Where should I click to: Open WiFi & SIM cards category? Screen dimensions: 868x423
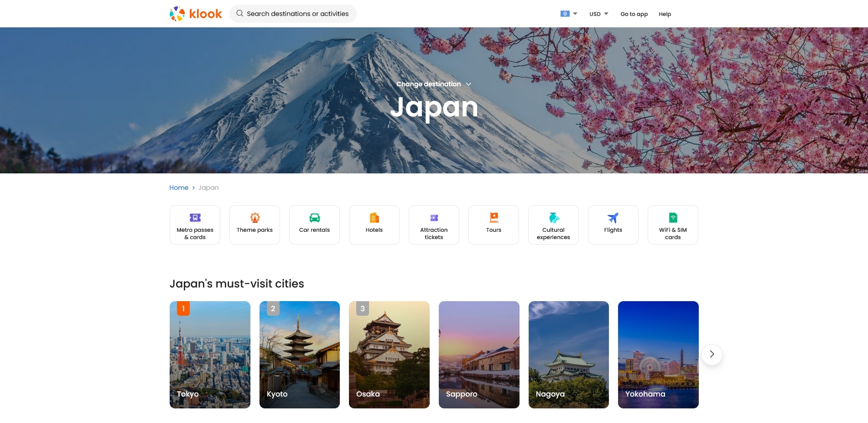tap(673, 225)
